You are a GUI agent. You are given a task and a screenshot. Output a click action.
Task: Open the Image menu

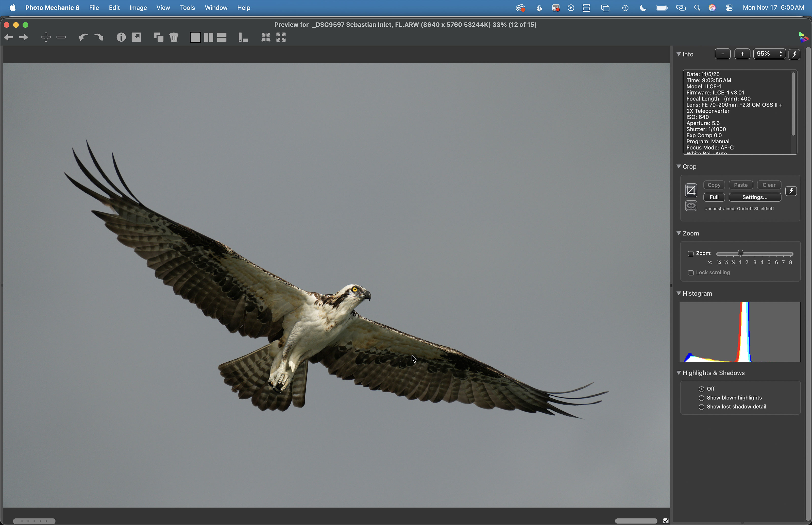coord(138,8)
